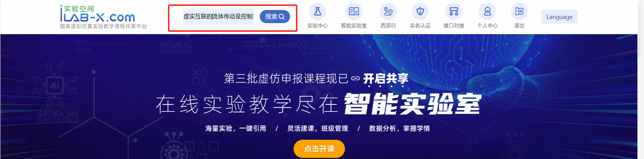Click the 智能实验室 open-book icon
644x159 pixels.
tap(354, 11)
